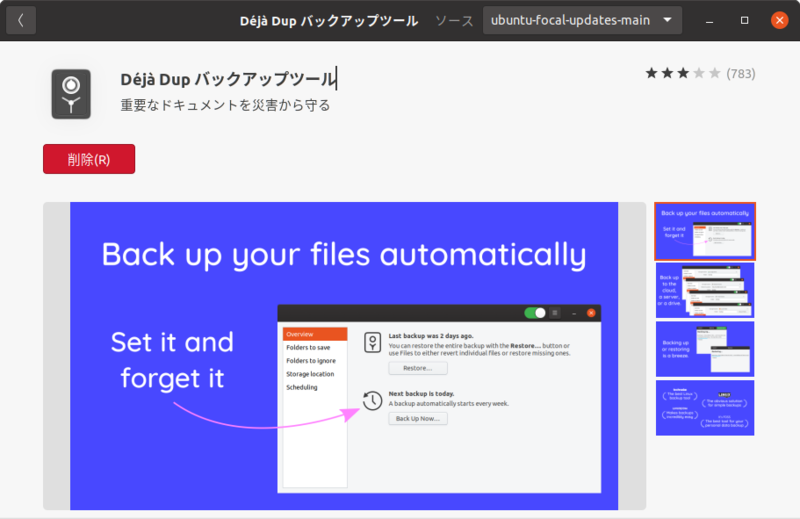The image size is (800, 519).
Task: Click the review count '(783)'
Action: click(741, 74)
